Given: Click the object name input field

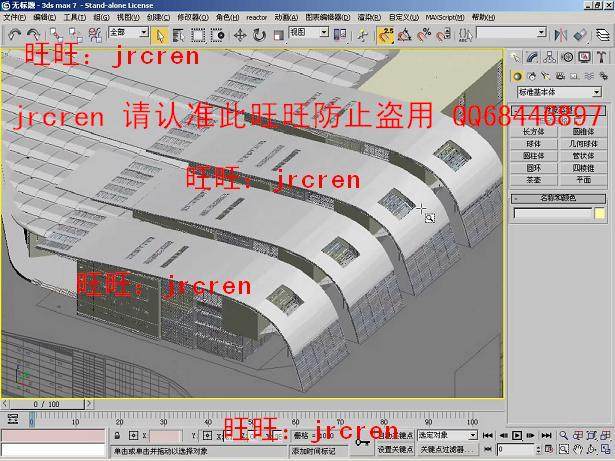Looking at the screenshot, I should point(553,213).
